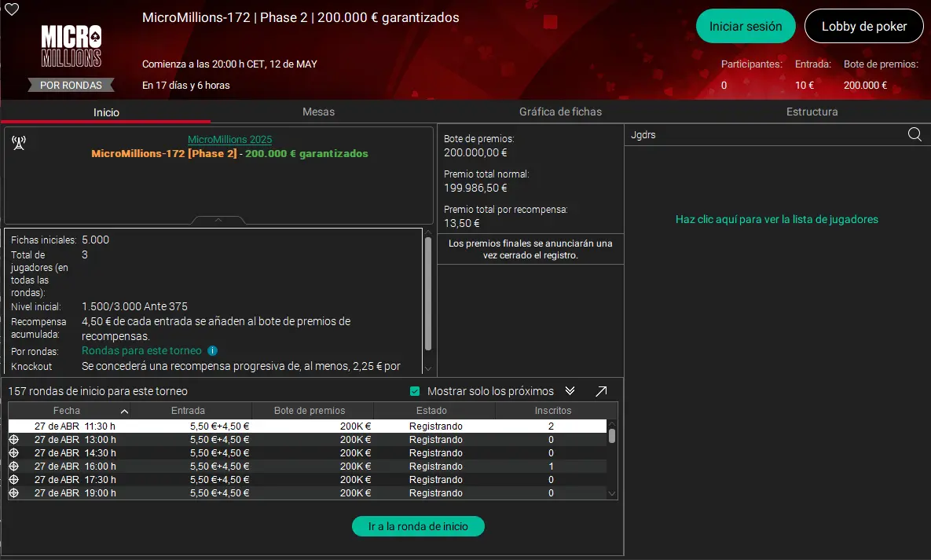Click the MicroMillions logo
Image resolution: width=931 pixels, height=560 pixels.
(x=71, y=45)
